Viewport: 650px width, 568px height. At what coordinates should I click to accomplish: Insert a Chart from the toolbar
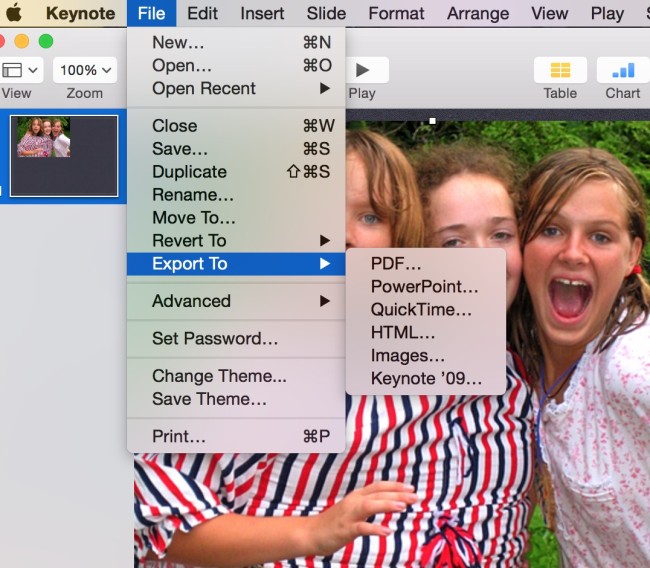point(622,70)
